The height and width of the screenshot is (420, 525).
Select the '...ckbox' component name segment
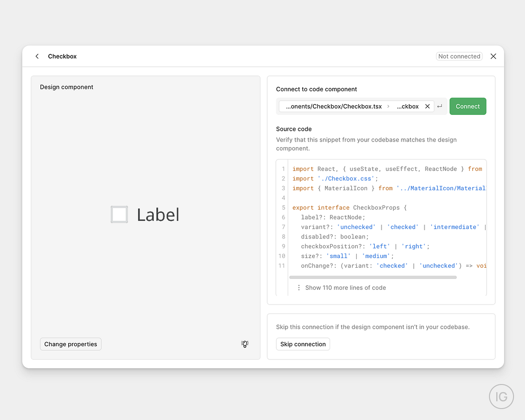point(408,107)
